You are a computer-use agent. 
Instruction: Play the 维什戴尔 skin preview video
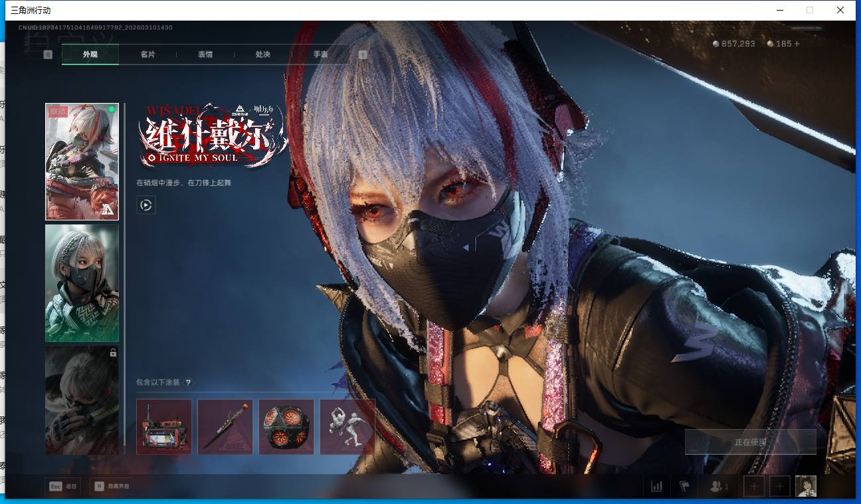(x=146, y=205)
